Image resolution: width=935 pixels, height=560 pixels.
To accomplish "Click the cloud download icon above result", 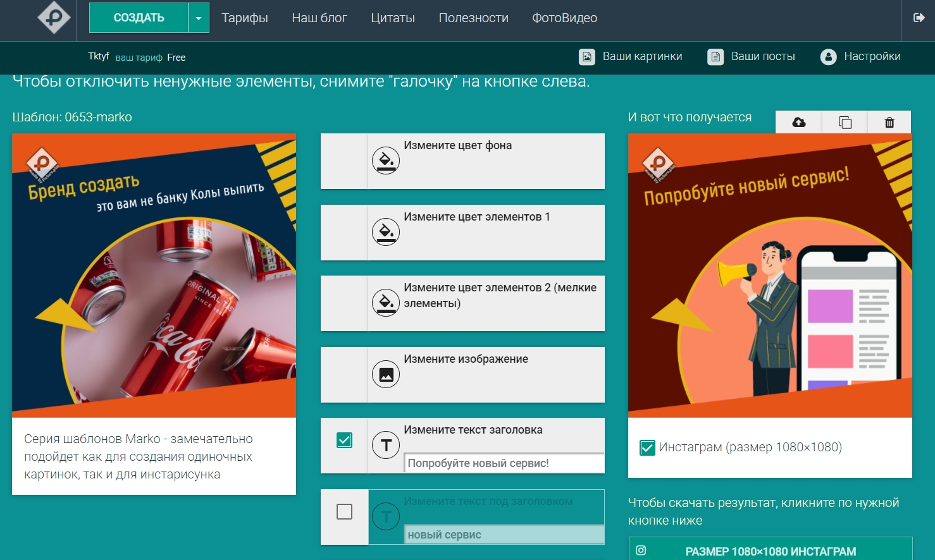I will click(798, 122).
